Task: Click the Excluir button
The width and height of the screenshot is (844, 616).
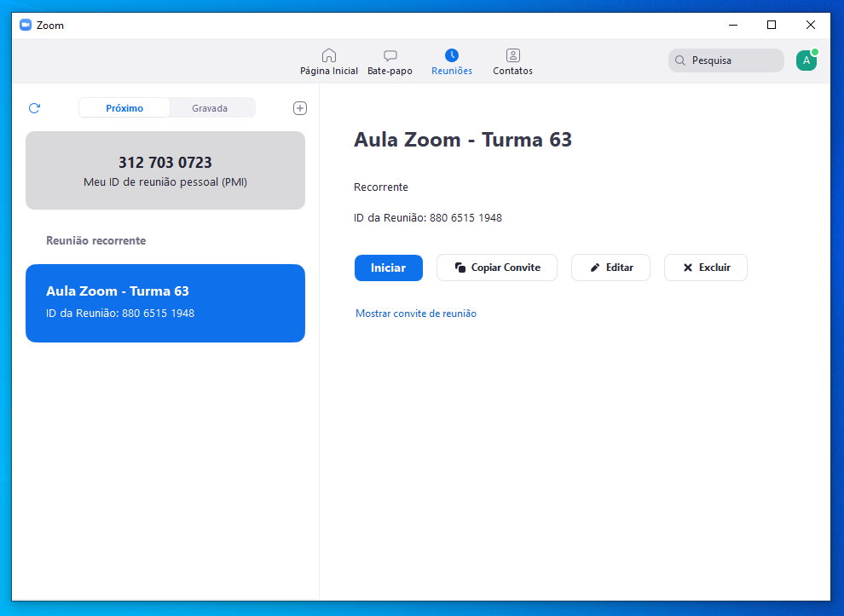Action: (x=706, y=268)
